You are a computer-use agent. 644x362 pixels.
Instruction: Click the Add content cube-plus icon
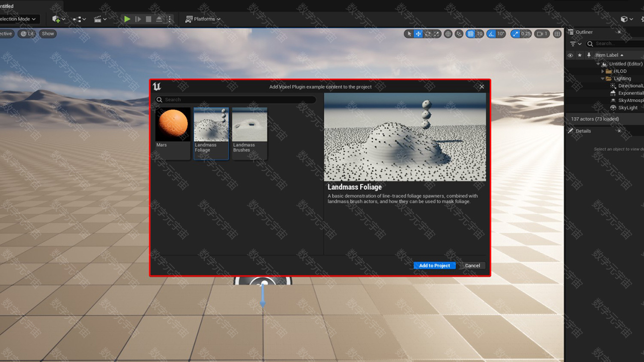58,19
